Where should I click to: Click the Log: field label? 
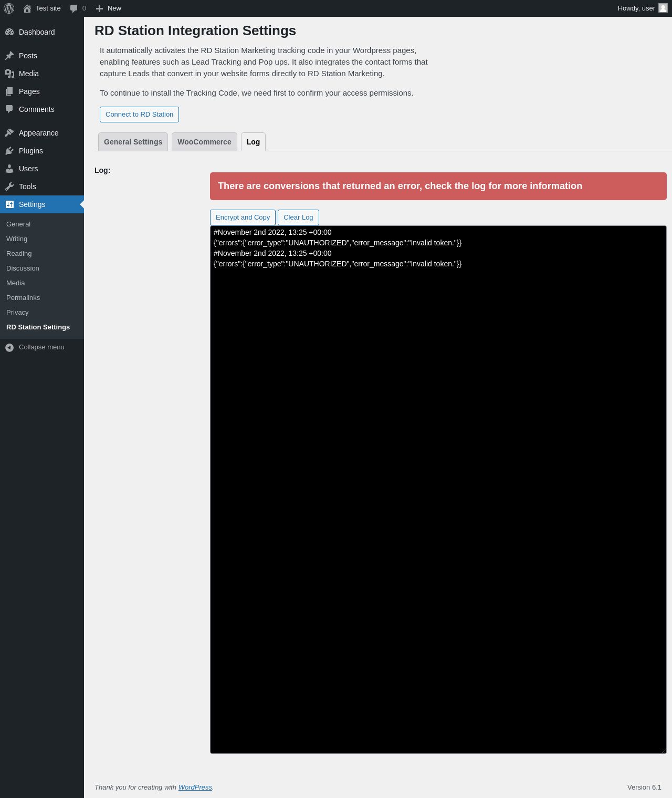click(x=102, y=170)
